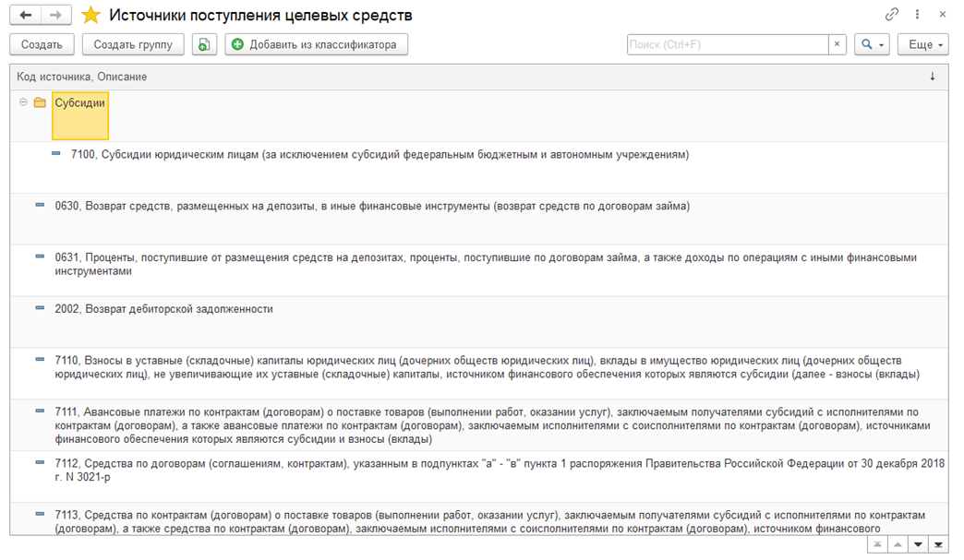Open the magnifier search dropdown
Screen dimensions: 964x560
click(x=872, y=44)
